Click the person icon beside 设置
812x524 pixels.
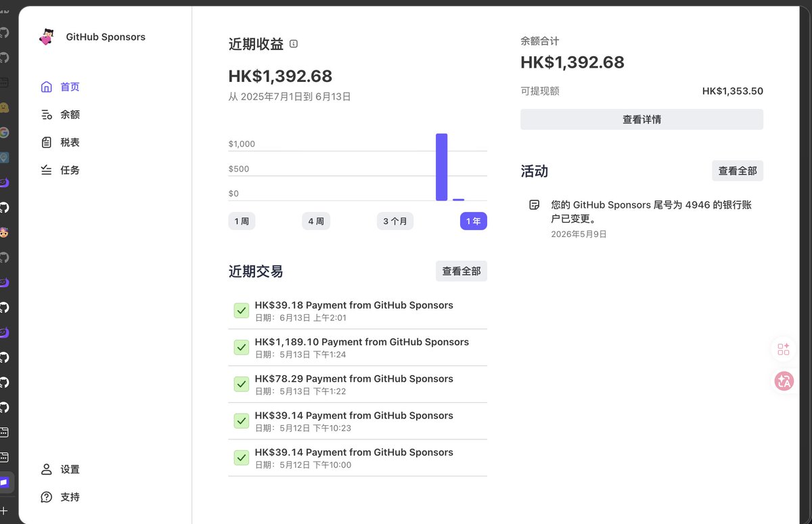[x=46, y=469]
